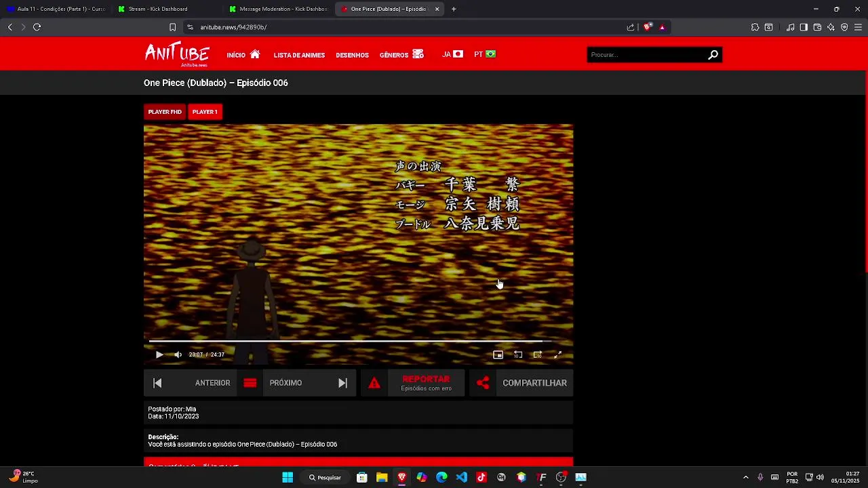
Task: Open the episode list icon between Anterior and Próximo
Action: pos(250,383)
